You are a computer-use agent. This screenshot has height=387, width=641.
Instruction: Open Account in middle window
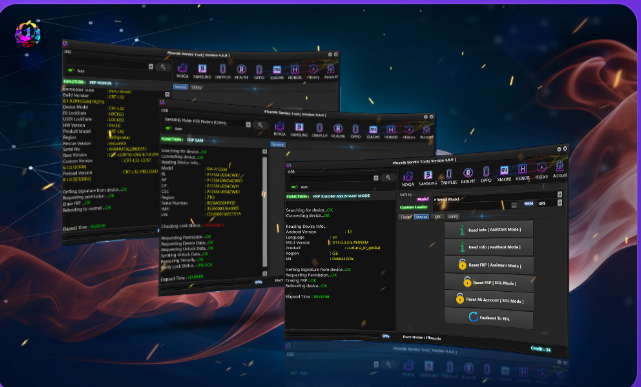[x=426, y=132]
